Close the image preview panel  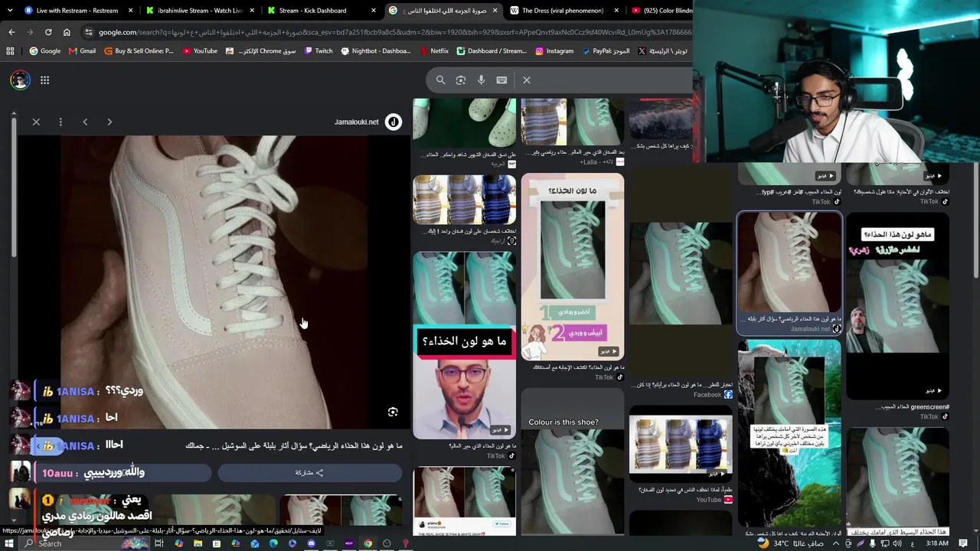(36, 122)
